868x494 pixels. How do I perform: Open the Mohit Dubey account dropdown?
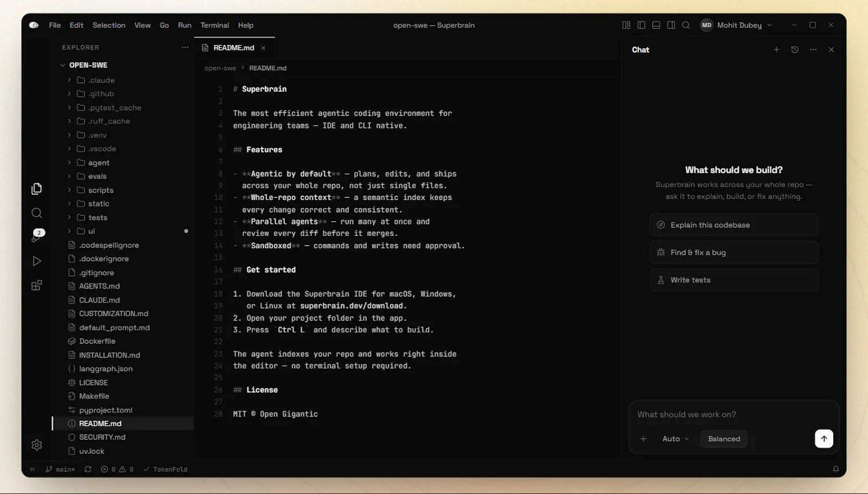pos(736,25)
